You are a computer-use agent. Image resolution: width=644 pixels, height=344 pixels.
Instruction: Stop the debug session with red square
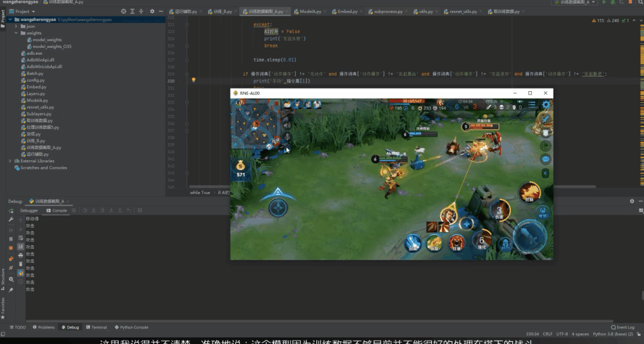pyautogui.click(x=11, y=248)
